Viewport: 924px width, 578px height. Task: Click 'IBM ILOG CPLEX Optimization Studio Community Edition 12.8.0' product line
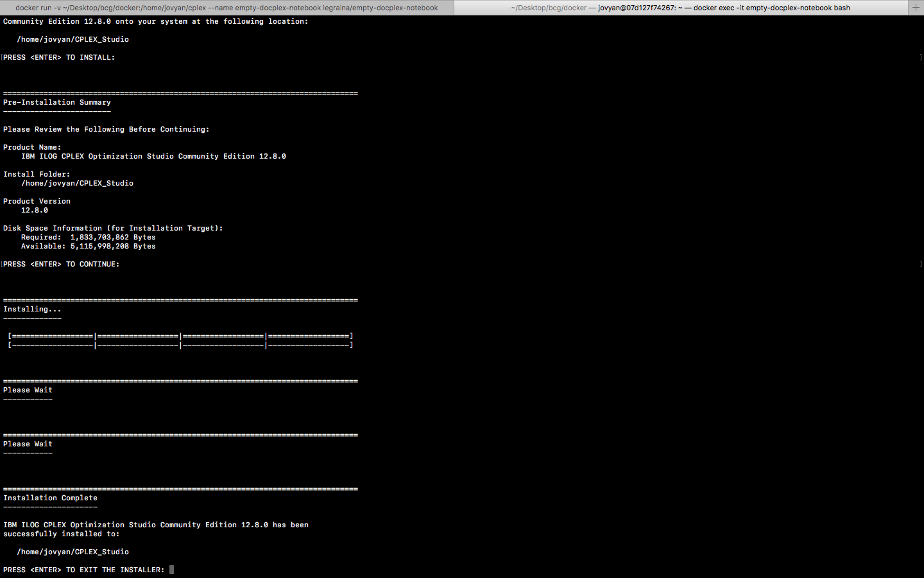[153, 156]
